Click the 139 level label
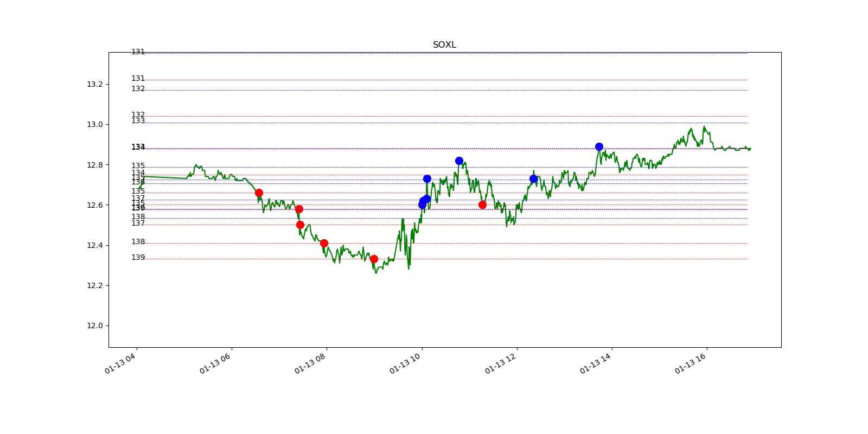Image resolution: width=868 pixels, height=434 pixels. (138, 258)
